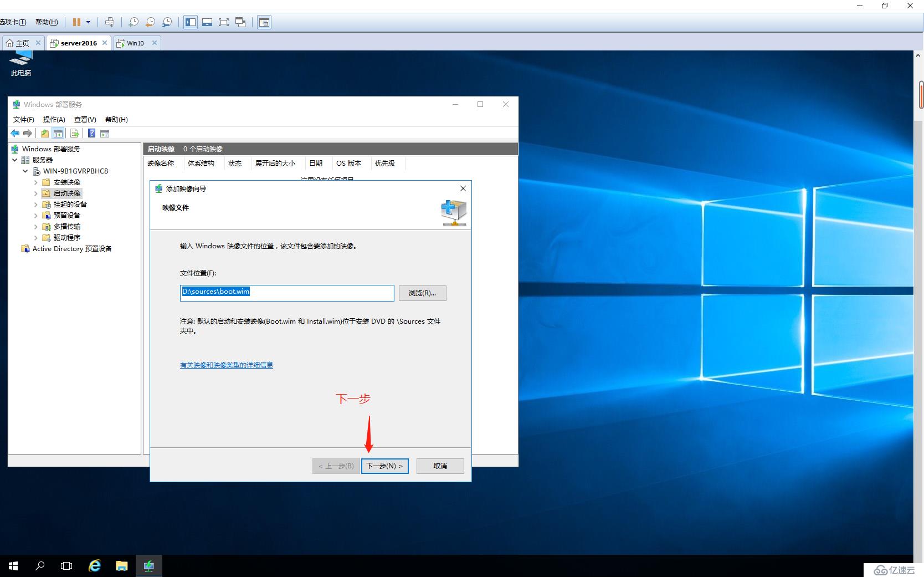
Task: Toggle the show/hide console tree icon
Action: pos(58,133)
